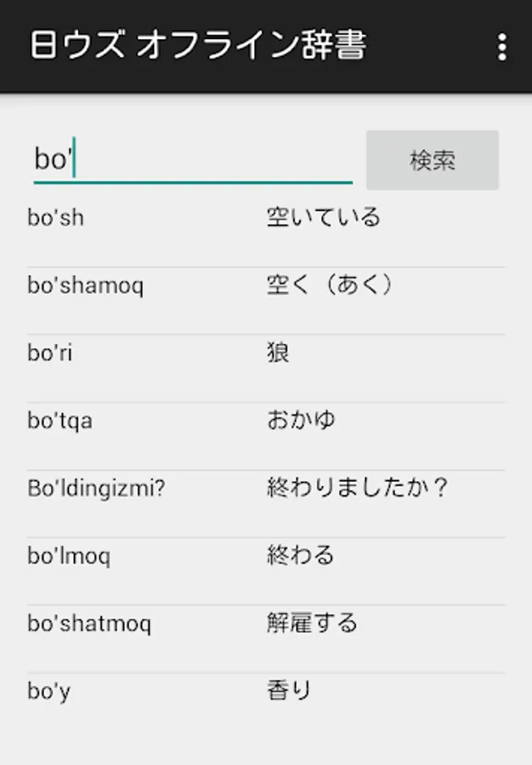532x765 pixels.
Task: Tap the translation 香り
Action: point(289,690)
